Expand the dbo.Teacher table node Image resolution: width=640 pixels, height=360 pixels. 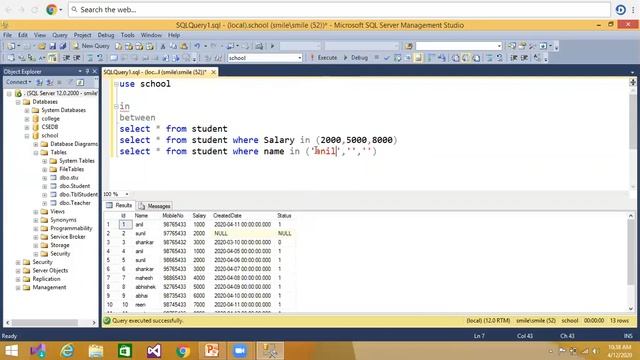click(x=44, y=203)
